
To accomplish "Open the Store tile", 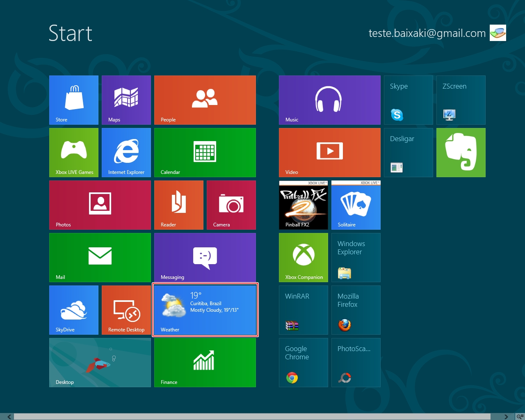I will coord(74,100).
